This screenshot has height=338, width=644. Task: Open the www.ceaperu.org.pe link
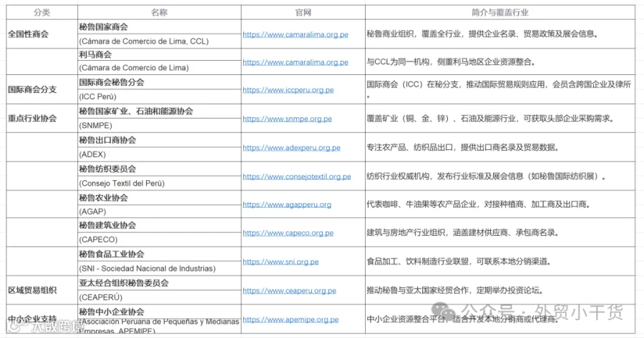click(289, 291)
